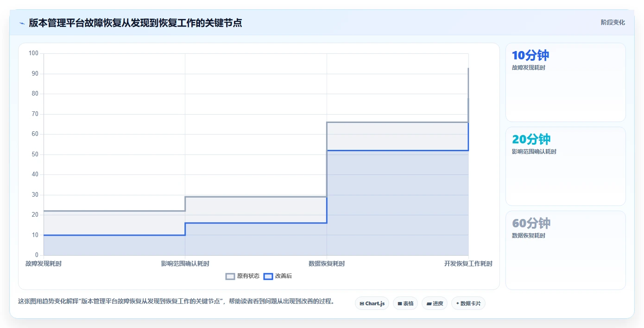Click the chart title 版本管理平台故障恢复

[135, 23]
